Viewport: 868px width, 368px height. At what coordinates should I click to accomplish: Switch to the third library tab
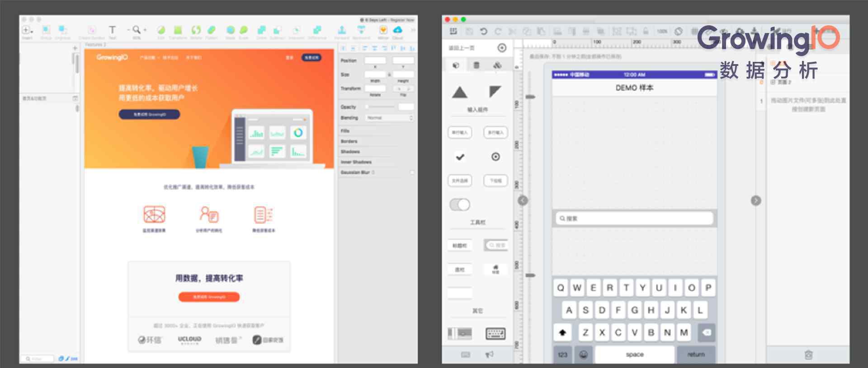tap(497, 65)
